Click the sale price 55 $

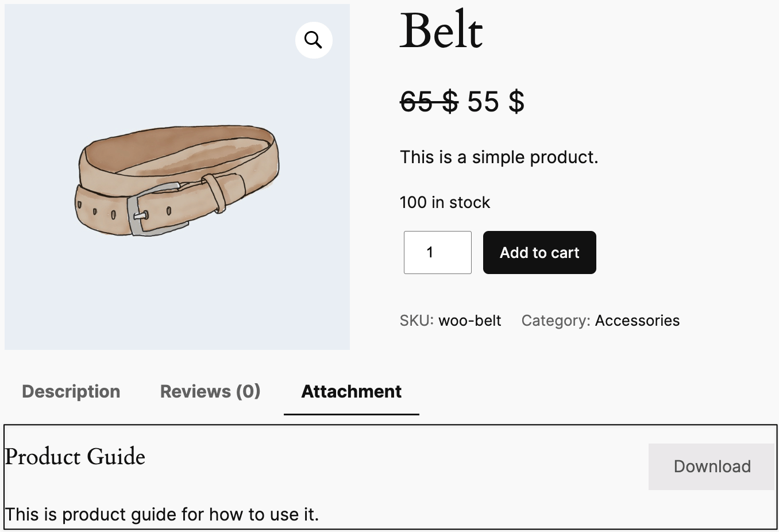(x=495, y=102)
